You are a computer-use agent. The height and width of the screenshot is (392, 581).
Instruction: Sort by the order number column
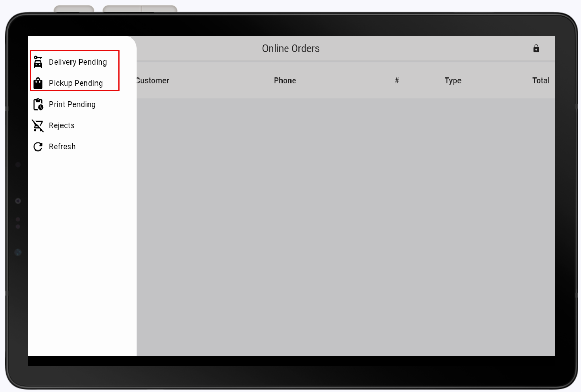tap(397, 81)
